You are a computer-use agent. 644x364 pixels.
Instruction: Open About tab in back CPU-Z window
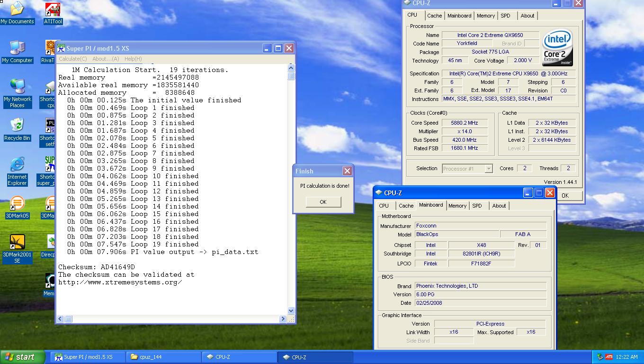point(527,16)
